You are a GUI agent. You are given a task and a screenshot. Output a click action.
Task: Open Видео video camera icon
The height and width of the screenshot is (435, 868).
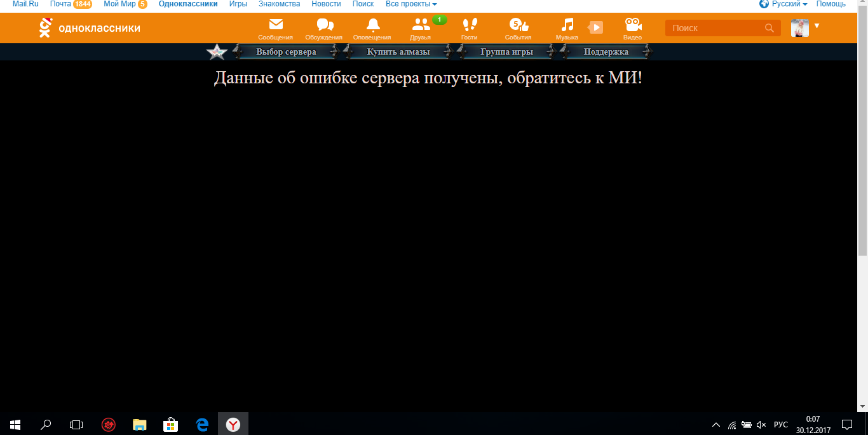632,26
